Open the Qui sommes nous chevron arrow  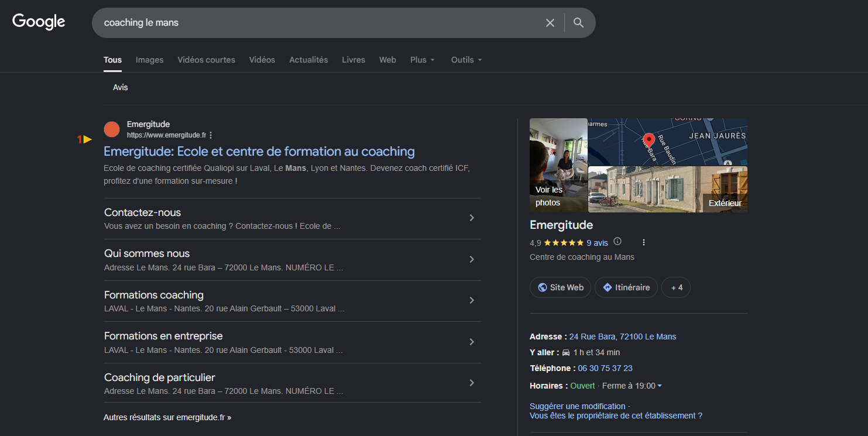tap(472, 259)
